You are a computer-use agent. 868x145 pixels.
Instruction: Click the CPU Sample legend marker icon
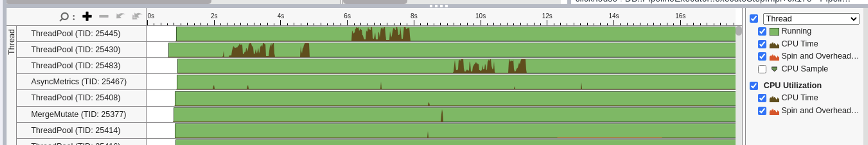click(774, 69)
